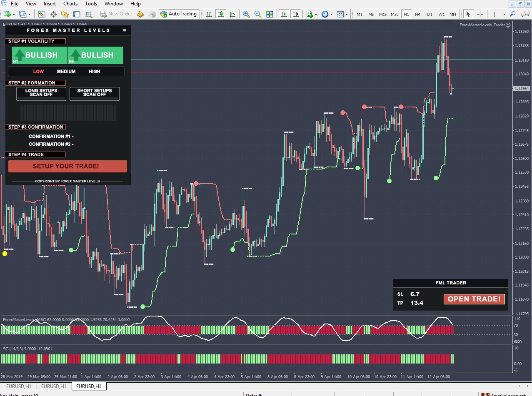This screenshot has height=396, width=532.
Task: Open the Profiles toolbar icon
Action: coord(22,14)
